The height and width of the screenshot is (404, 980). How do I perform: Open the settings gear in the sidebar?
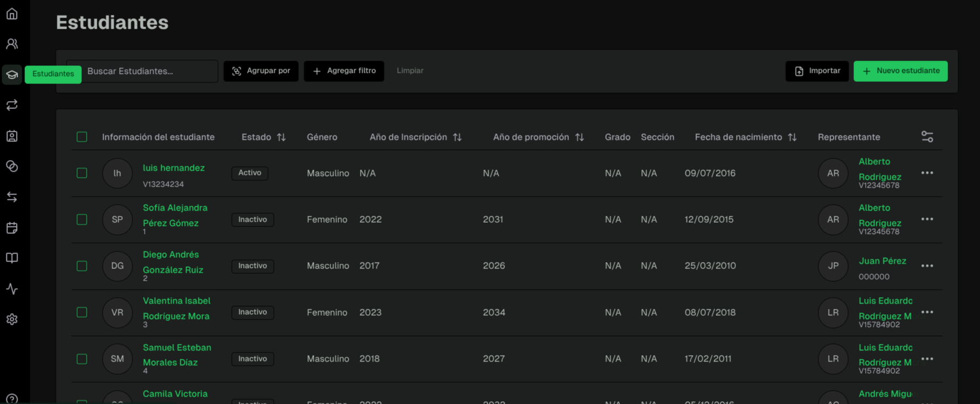[x=12, y=319]
